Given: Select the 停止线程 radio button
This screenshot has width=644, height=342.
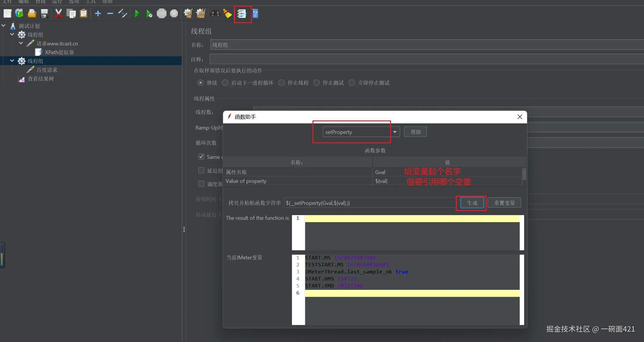Looking at the screenshot, I should pyautogui.click(x=281, y=83).
